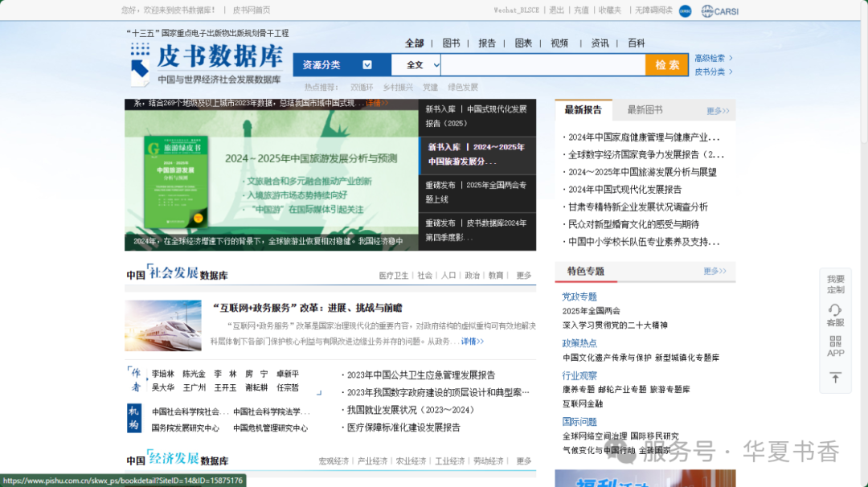This screenshot has width=868, height=487.
Task: Click hot keyword 党建
Action: pyautogui.click(x=430, y=87)
